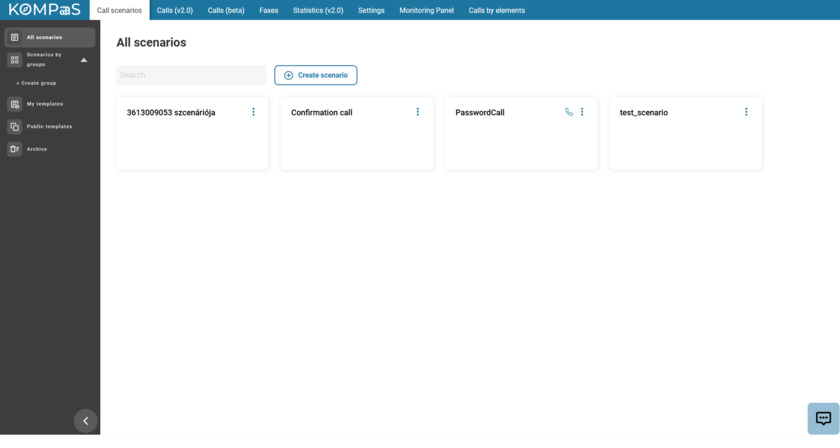Image resolution: width=840 pixels, height=448 pixels.
Task: Open options menu for PasswordCall card
Action: pyautogui.click(x=582, y=112)
